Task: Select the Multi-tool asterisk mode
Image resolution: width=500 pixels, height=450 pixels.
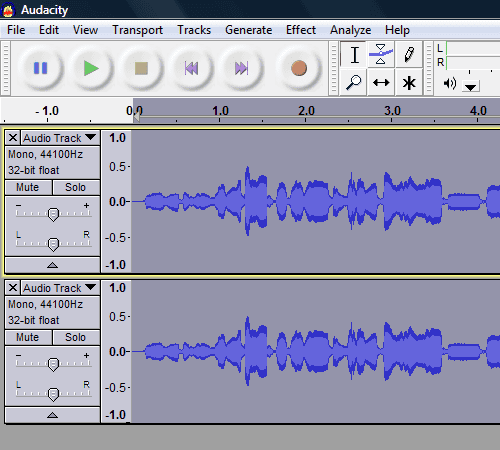Action: click(x=409, y=82)
